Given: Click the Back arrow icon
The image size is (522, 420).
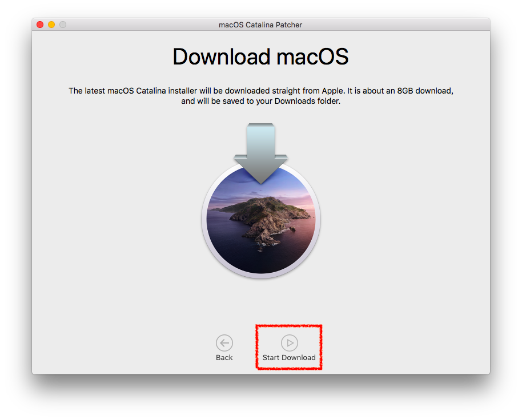Looking at the screenshot, I should click(x=224, y=343).
